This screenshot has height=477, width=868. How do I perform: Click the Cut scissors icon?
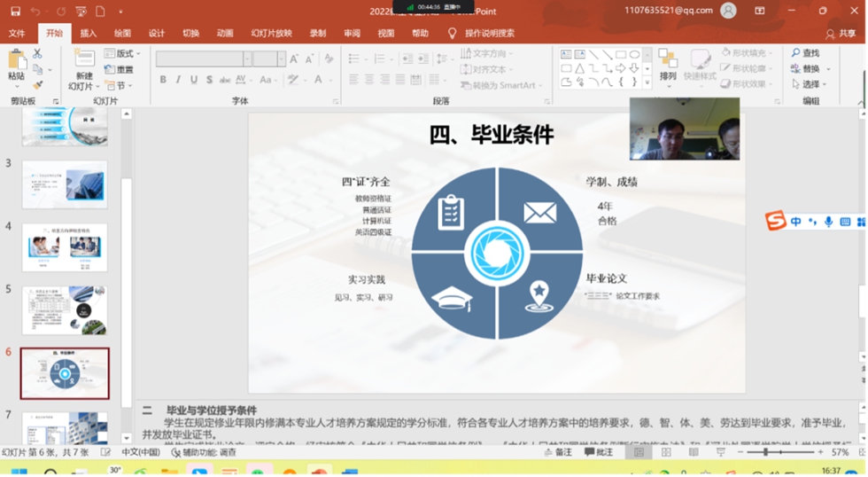tap(37, 54)
